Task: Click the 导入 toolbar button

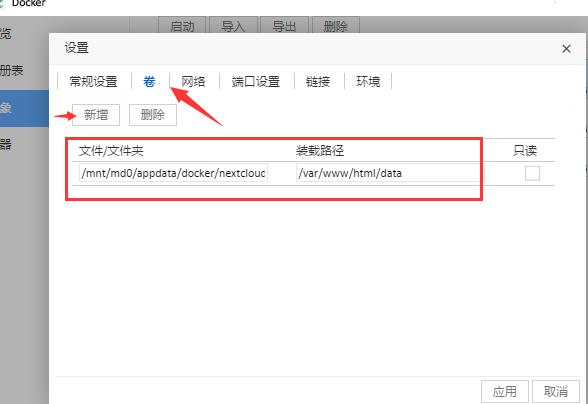Action: click(233, 26)
